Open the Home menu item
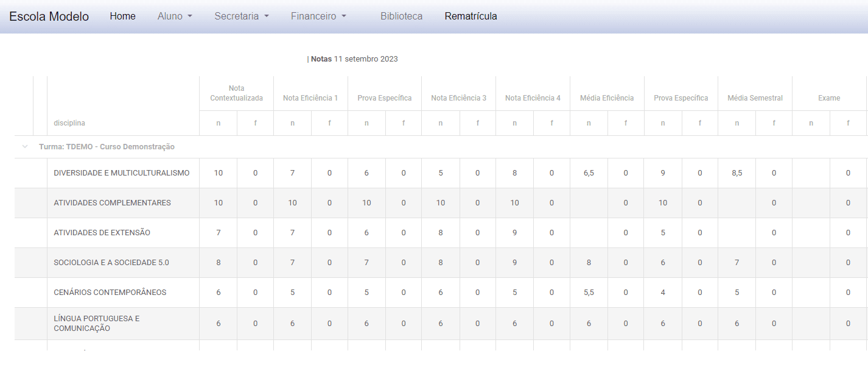This screenshot has height=373, width=868. tap(122, 16)
